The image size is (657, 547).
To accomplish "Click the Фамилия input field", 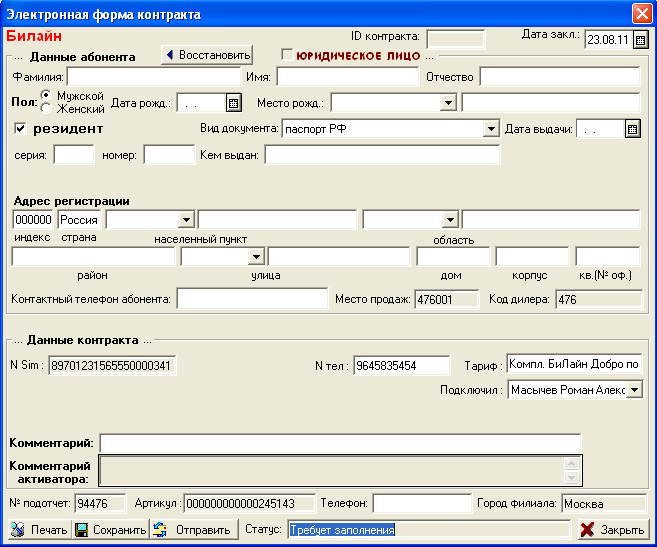I will (x=154, y=77).
